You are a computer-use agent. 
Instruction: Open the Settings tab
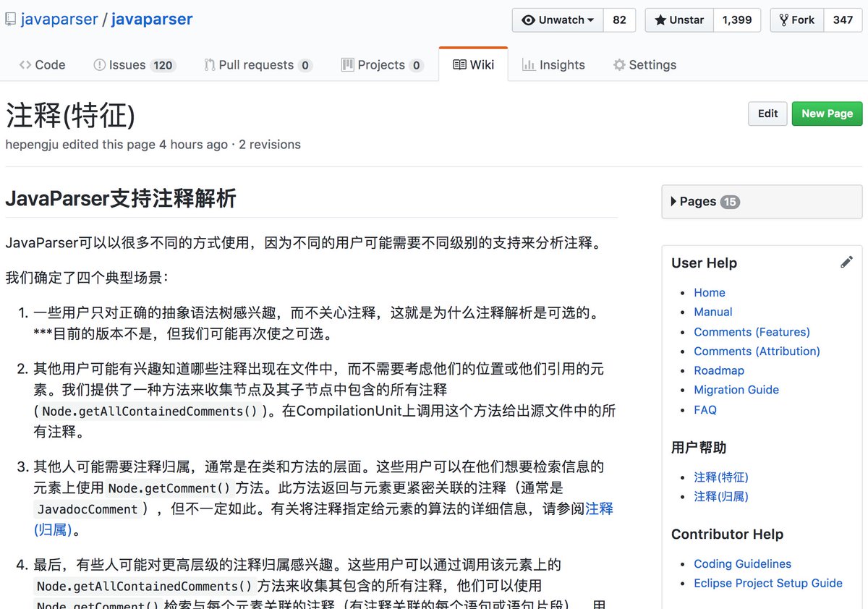644,65
